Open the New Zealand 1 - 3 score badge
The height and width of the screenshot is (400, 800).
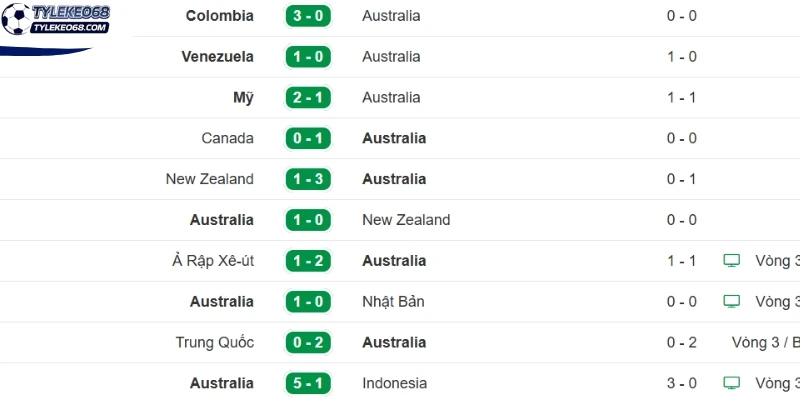point(308,179)
